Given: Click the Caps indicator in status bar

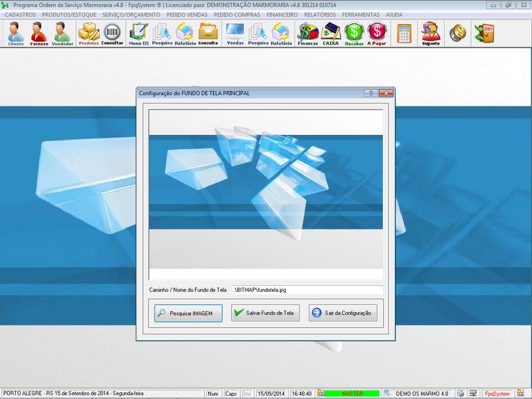Looking at the screenshot, I should coord(231,394).
